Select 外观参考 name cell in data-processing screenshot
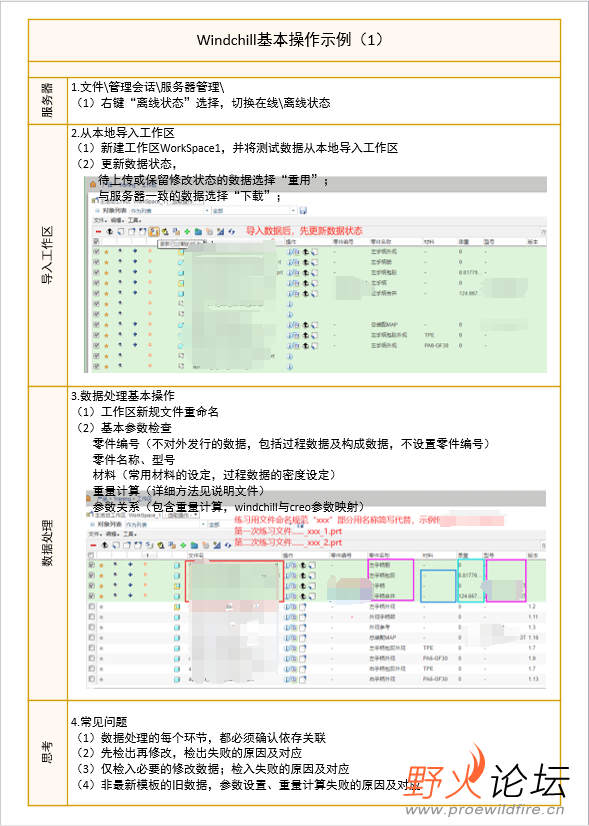The height and width of the screenshot is (826, 589). 379,627
